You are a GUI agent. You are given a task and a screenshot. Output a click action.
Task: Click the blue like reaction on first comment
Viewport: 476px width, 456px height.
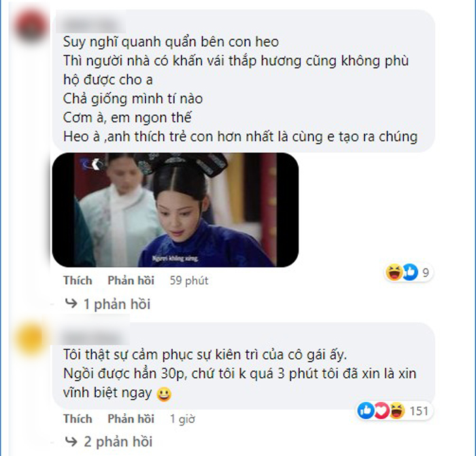(410, 272)
